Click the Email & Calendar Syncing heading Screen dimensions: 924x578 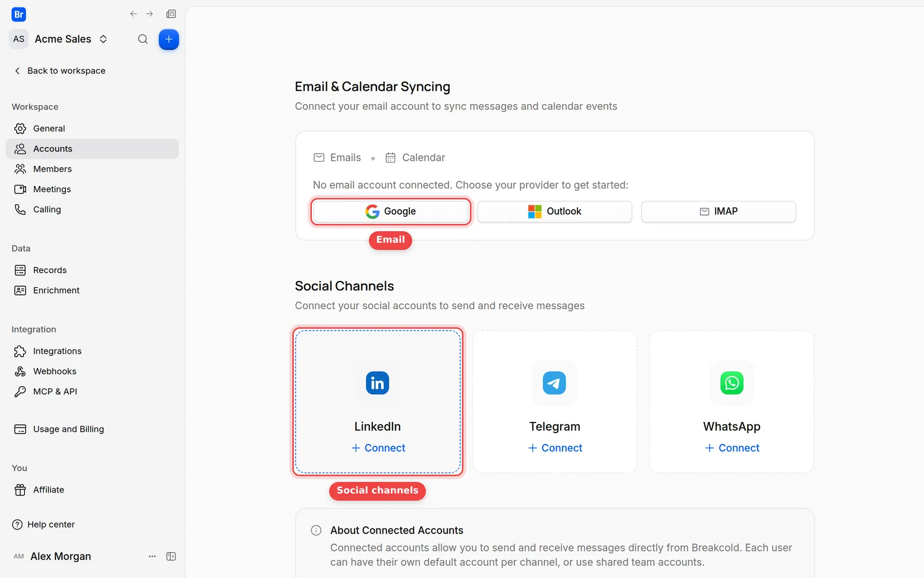click(x=372, y=87)
